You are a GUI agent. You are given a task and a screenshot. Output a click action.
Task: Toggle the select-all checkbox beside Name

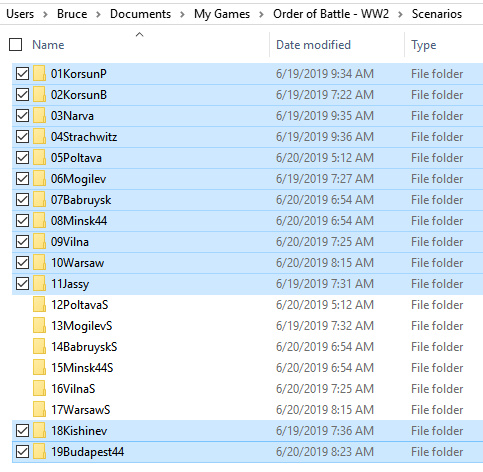click(x=16, y=45)
